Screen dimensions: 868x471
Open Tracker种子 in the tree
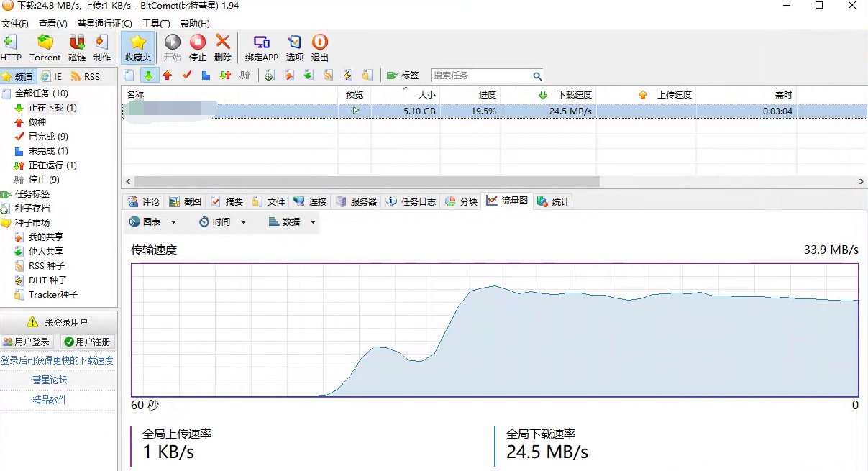(x=53, y=295)
